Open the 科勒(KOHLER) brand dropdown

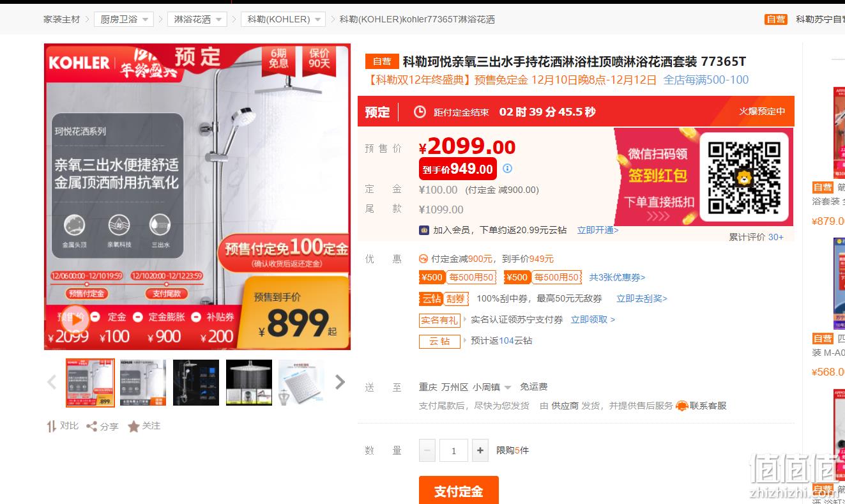point(283,19)
